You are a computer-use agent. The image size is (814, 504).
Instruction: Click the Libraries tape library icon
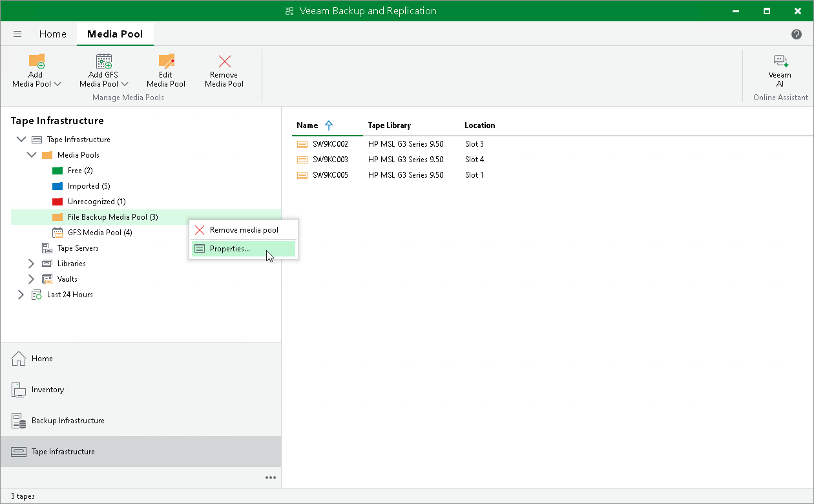[47, 264]
